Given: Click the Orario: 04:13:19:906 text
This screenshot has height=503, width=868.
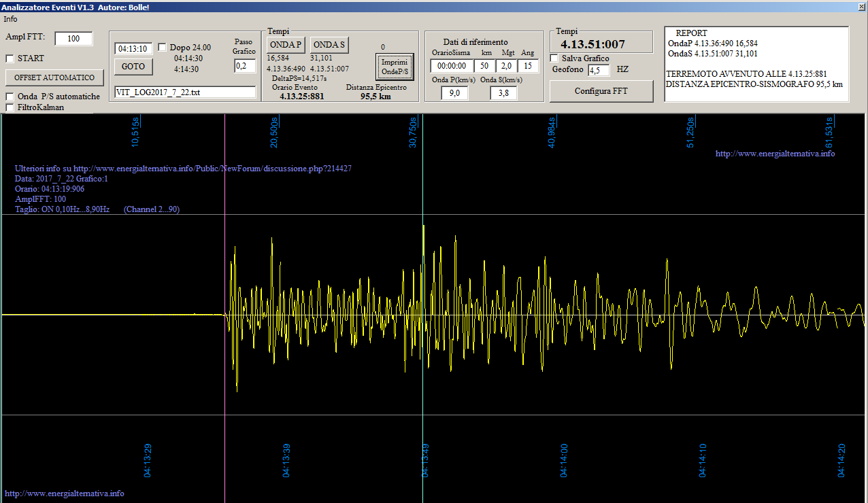Looking at the screenshot, I should pyautogui.click(x=50, y=189).
